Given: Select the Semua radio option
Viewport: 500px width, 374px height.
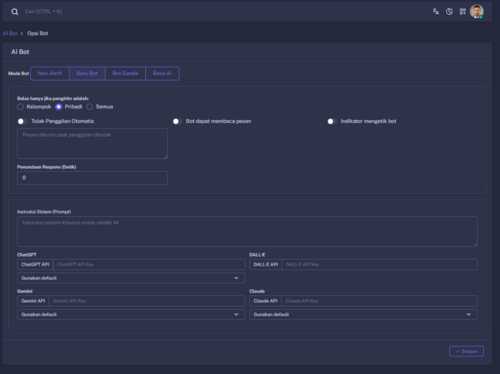Looking at the screenshot, I should [90, 107].
